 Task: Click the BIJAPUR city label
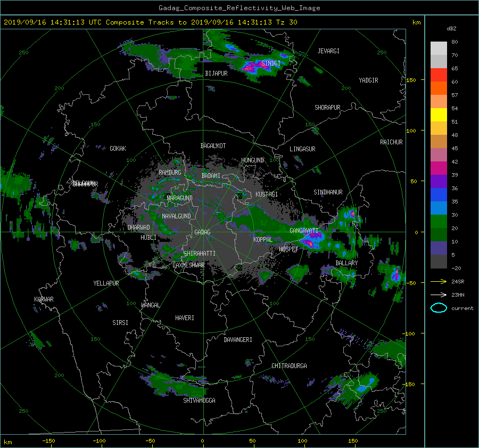click(216, 74)
